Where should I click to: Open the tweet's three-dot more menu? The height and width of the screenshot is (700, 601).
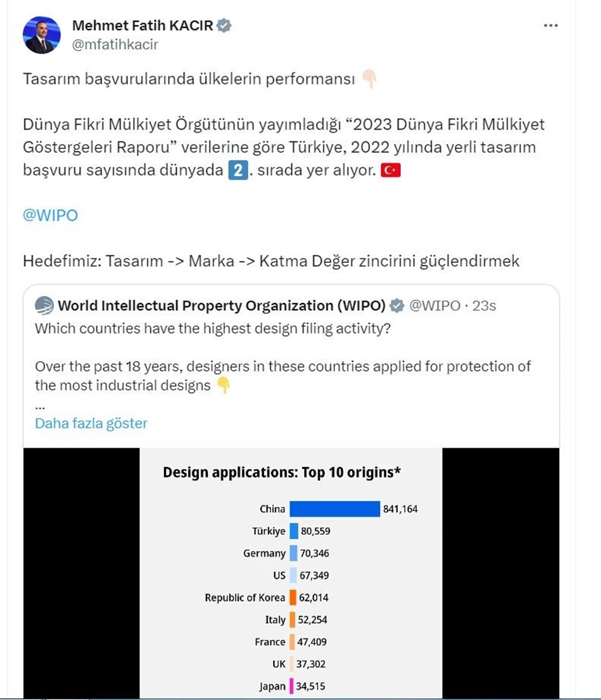[551, 26]
